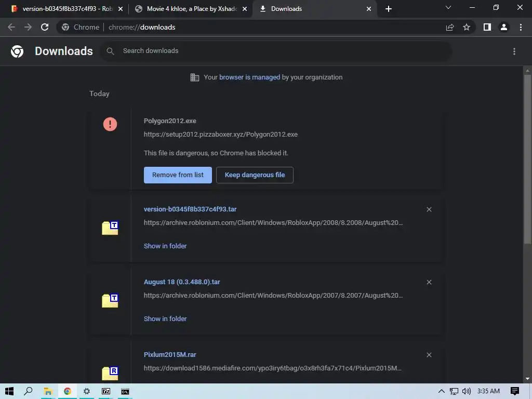Viewport: 532px width, 399px height.
Task: Open the profile avatar menu
Action: pyautogui.click(x=504, y=27)
